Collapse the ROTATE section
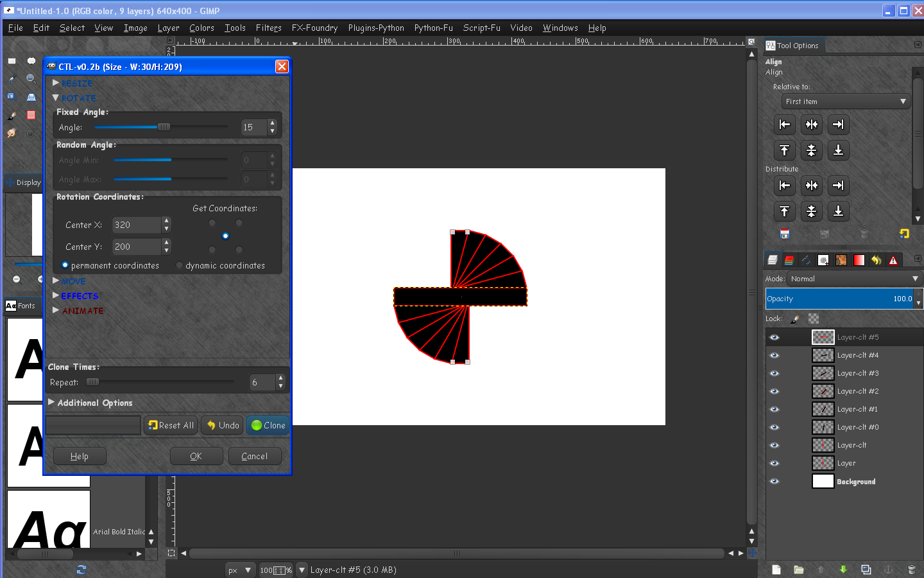924x578 pixels. [x=56, y=98]
